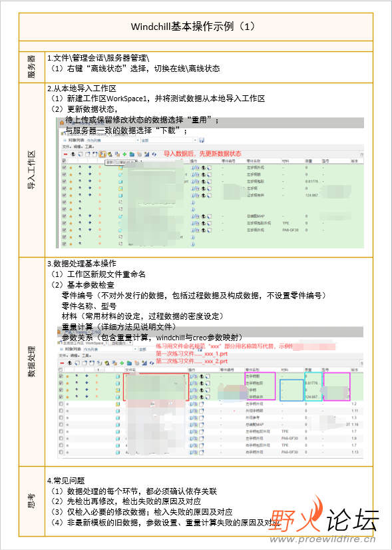This screenshot has height=550, width=392.
Task: Select 右手柄包胶外观 name cell in data-processing screenshot
Action: point(258,445)
